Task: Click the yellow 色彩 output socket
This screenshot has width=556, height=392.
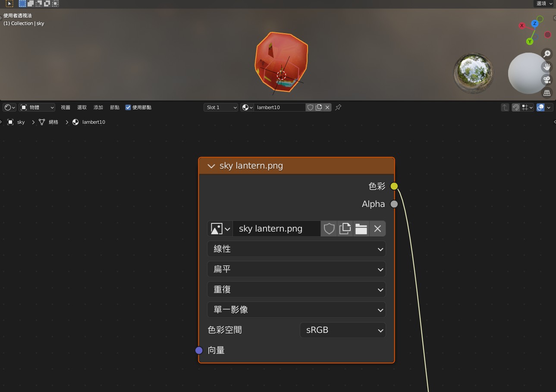Action: [394, 186]
